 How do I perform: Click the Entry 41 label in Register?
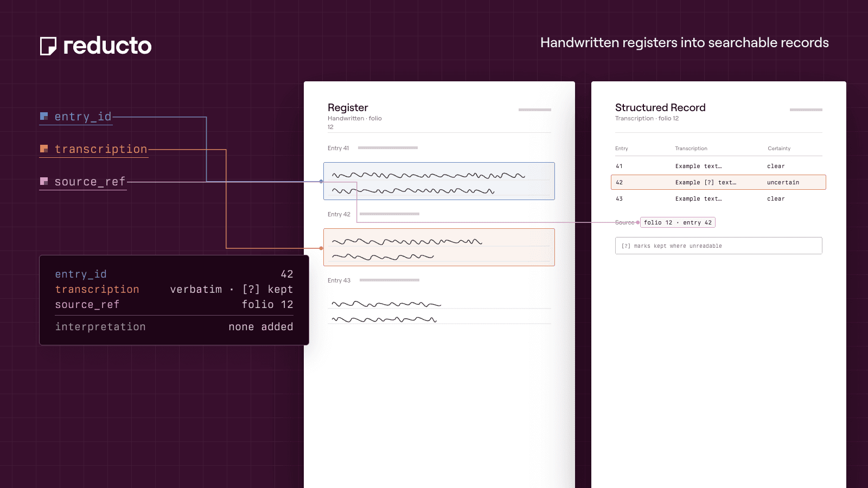coord(339,148)
